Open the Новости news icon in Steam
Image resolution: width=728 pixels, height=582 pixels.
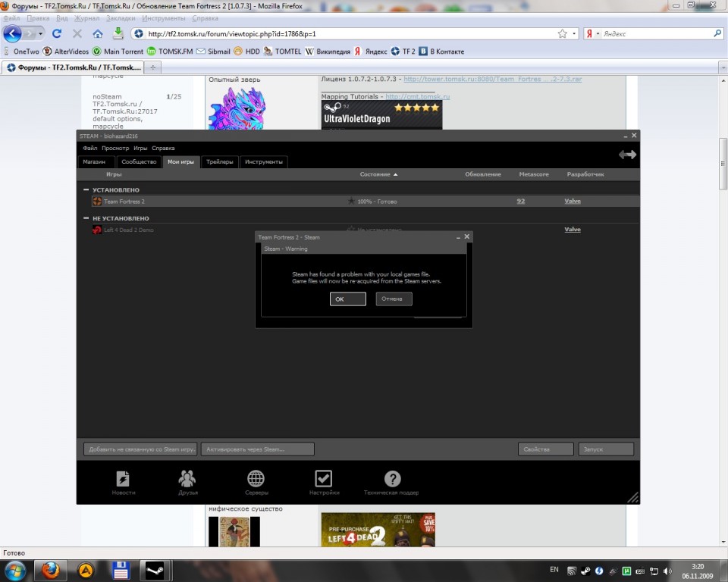click(123, 479)
